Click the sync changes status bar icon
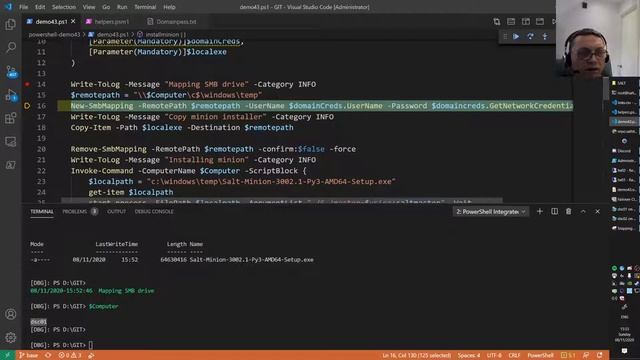Image resolution: width=640 pixels, height=360 pixels. coord(48,355)
